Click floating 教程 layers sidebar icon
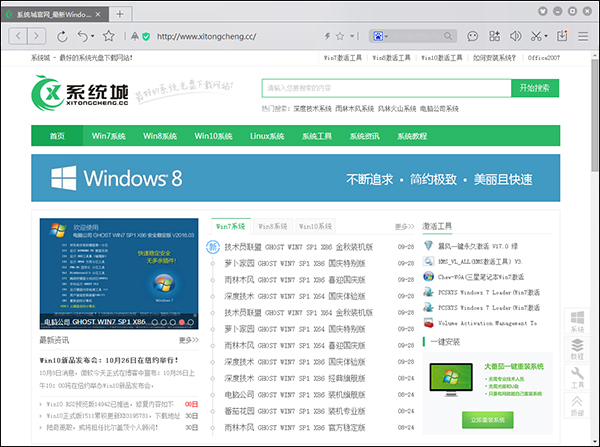 point(577,349)
